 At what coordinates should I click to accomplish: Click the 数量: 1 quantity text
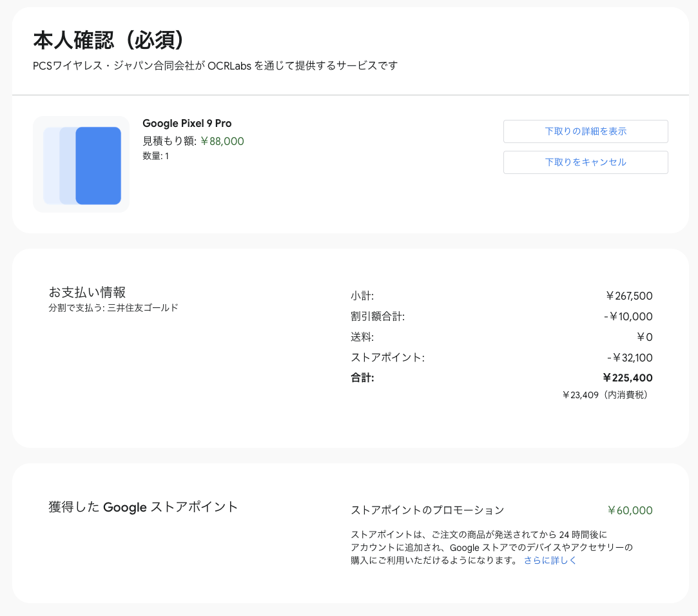(156, 156)
